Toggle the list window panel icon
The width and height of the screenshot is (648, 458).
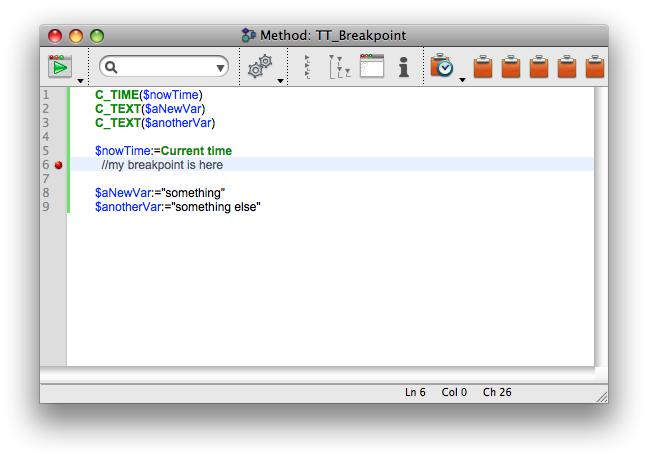click(371, 67)
